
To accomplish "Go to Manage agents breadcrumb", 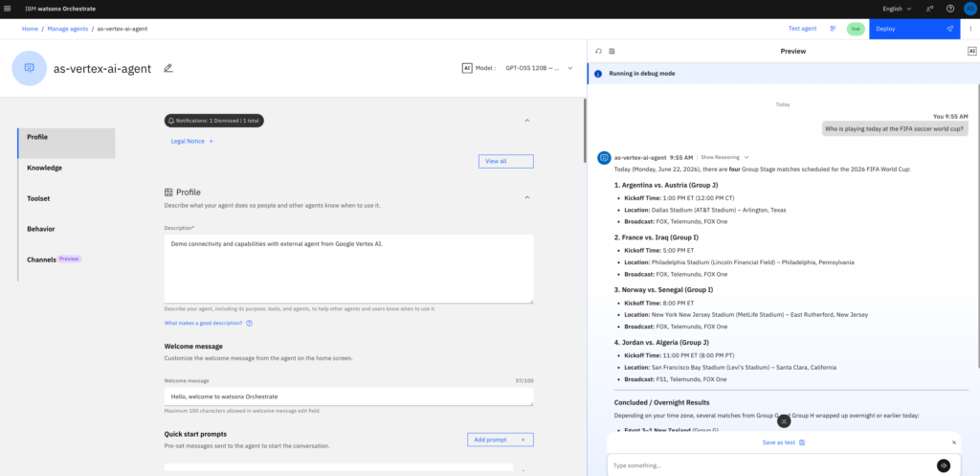I will (x=68, y=29).
